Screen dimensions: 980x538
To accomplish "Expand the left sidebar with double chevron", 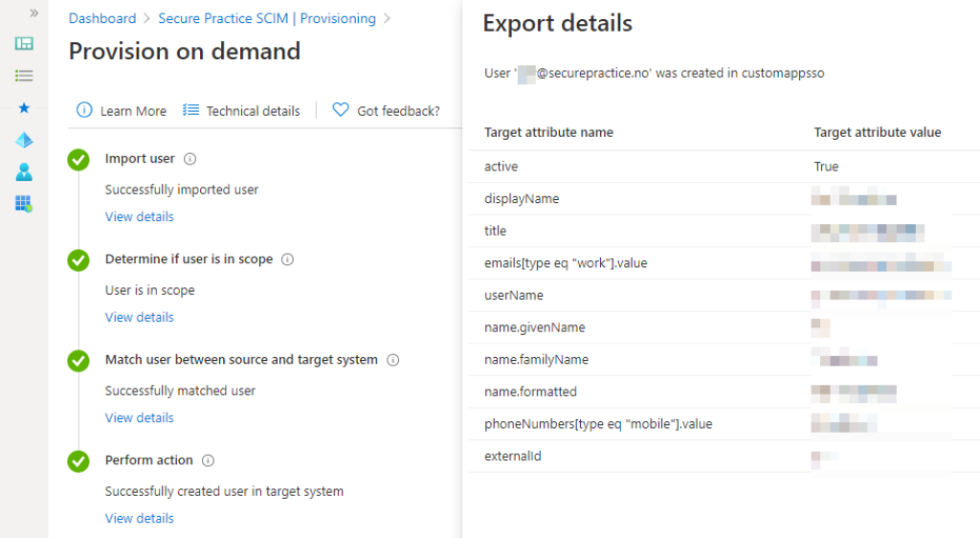I will (33, 13).
